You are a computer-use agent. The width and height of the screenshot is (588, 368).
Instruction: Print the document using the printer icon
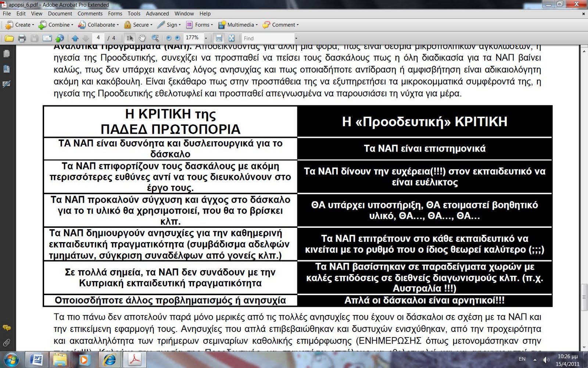22,38
